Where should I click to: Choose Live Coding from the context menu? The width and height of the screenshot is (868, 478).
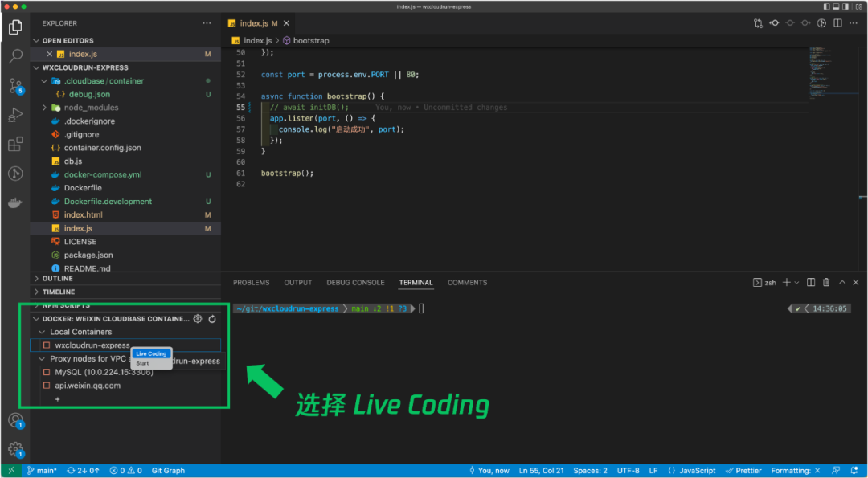(x=151, y=353)
